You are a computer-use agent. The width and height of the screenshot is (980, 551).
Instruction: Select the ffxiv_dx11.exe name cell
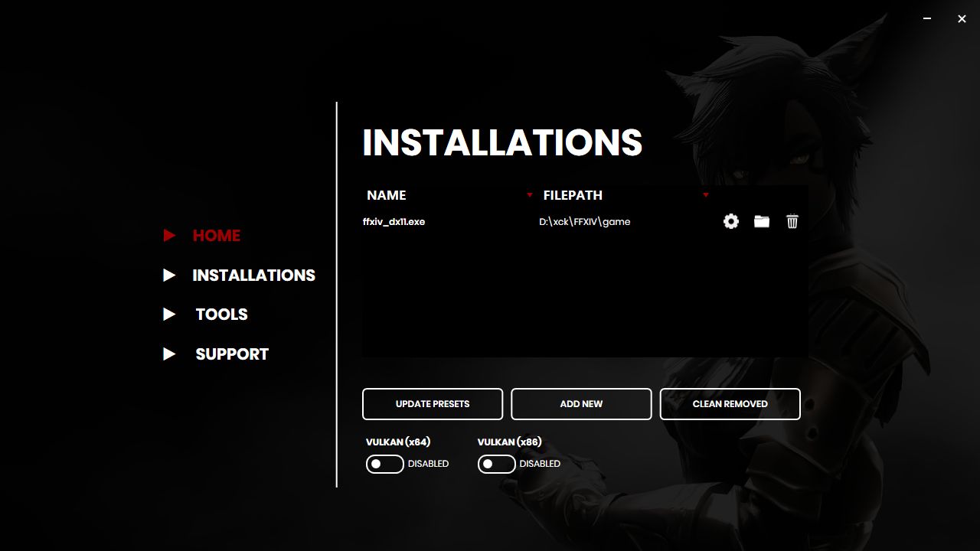coord(394,222)
